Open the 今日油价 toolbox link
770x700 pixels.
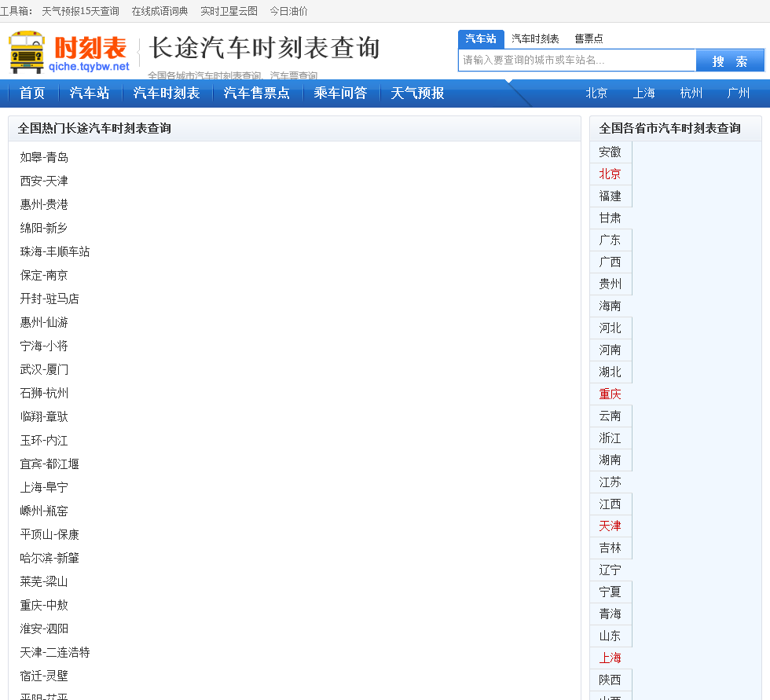pyautogui.click(x=289, y=11)
